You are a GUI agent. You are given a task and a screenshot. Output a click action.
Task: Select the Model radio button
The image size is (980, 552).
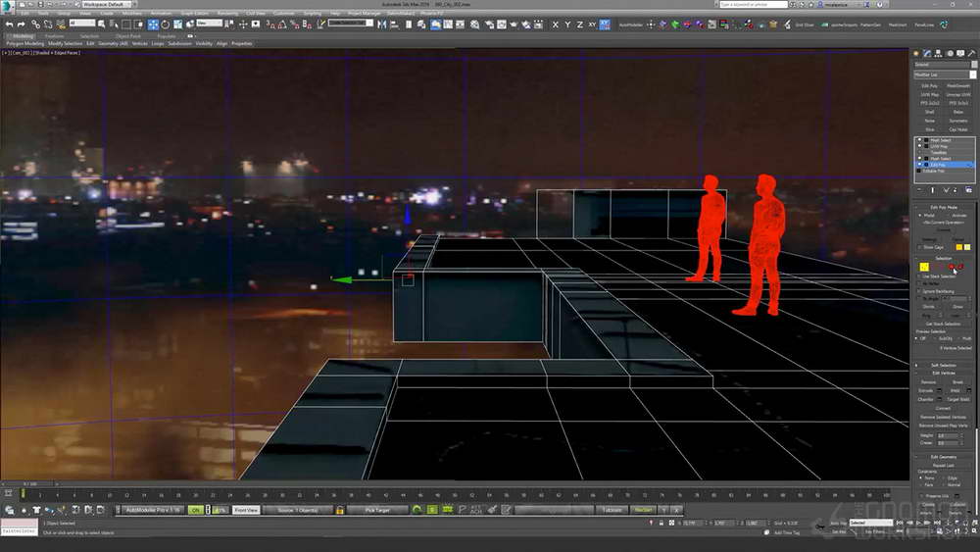[x=920, y=215]
